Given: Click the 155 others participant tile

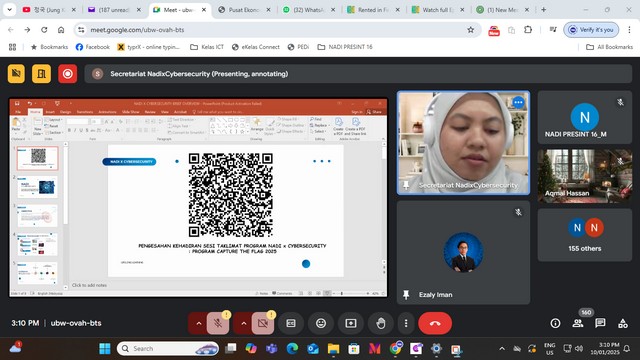Looking at the screenshot, I should click(584, 235).
